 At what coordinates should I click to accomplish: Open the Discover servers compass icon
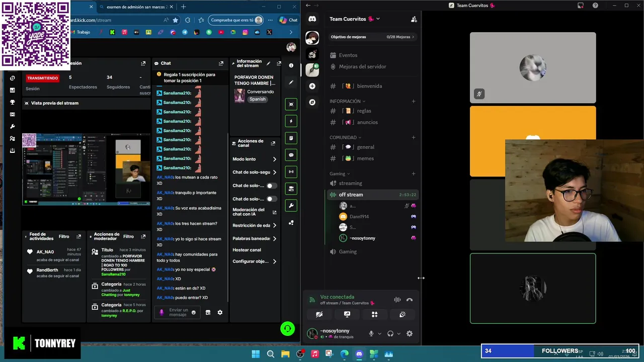tap(312, 102)
